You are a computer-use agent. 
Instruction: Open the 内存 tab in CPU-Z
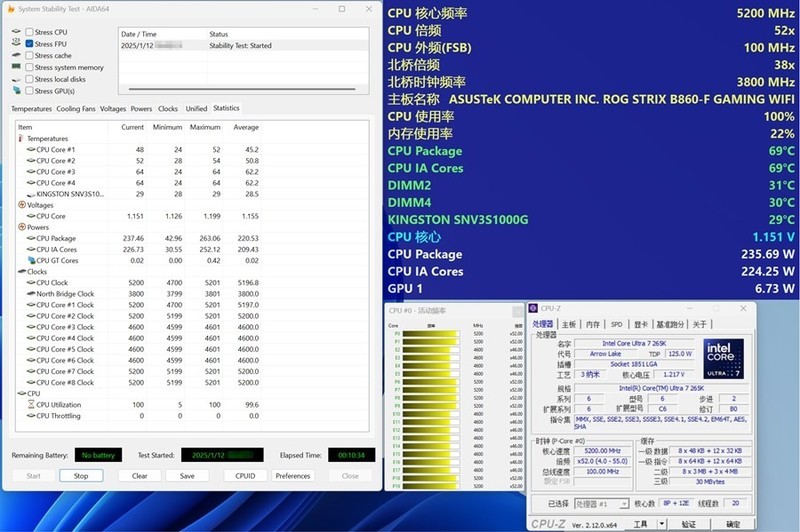pos(593,324)
